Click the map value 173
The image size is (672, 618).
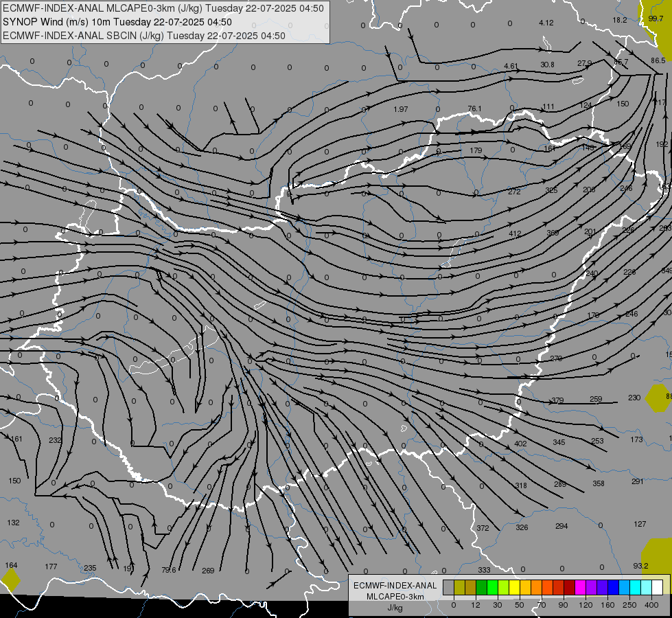tap(637, 439)
